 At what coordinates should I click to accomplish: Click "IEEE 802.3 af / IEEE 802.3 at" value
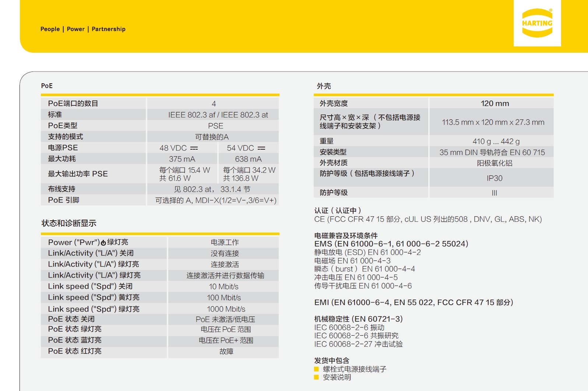point(218,115)
